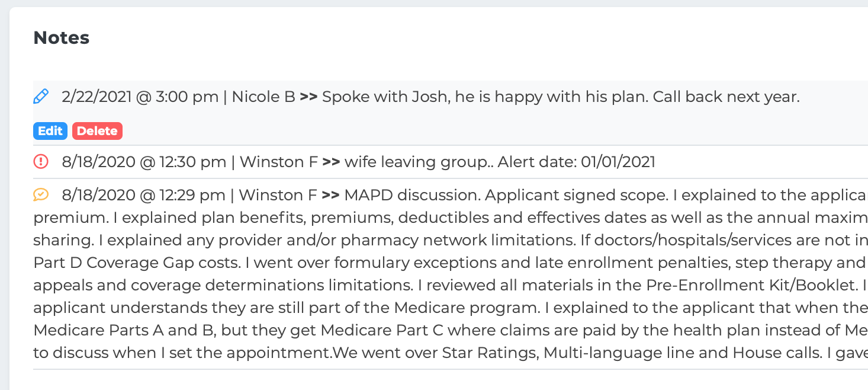The image size is (868, 390).
Task: Click Winston F in the wife leaving group note
Action: pos(279,162)
